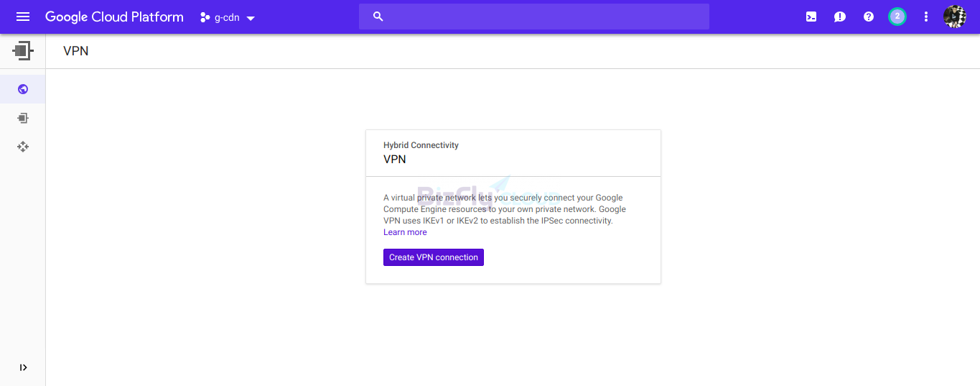Screen dimensions: 980x386
Task: Click the VPN page title header
Action: pos(76,51)
